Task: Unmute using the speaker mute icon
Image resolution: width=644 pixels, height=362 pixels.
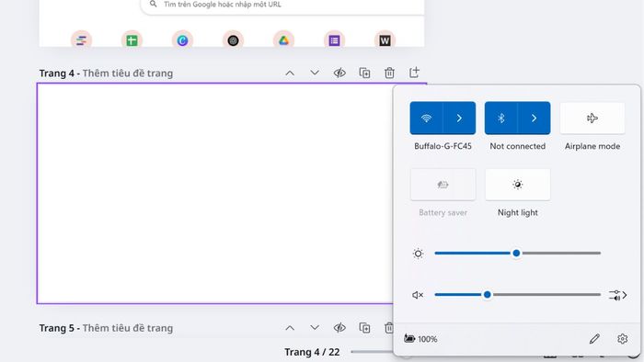Action: pyautogui.click(x=418, y=295)
